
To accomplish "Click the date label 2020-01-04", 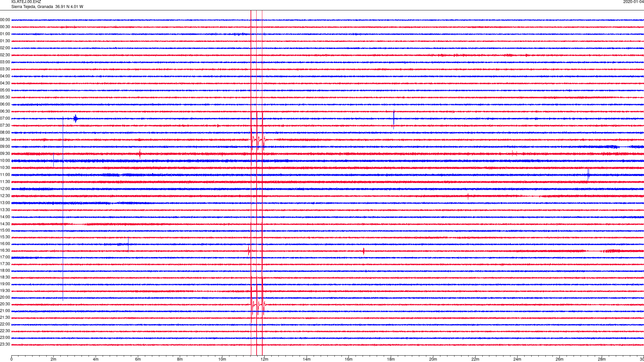I will (633, 2).
